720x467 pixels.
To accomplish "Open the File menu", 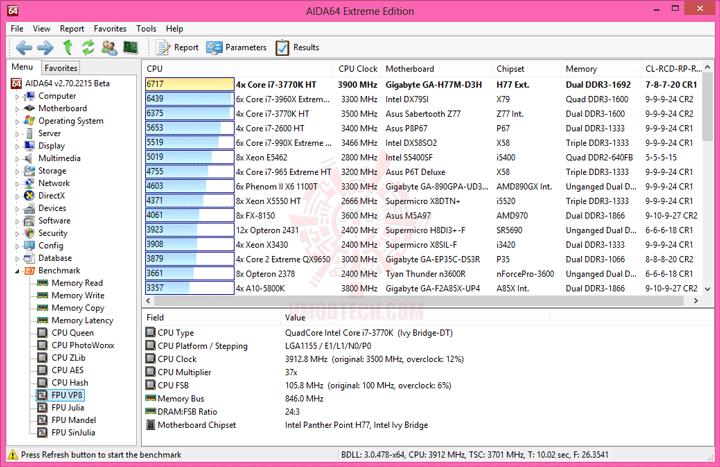I will point(17,28).
